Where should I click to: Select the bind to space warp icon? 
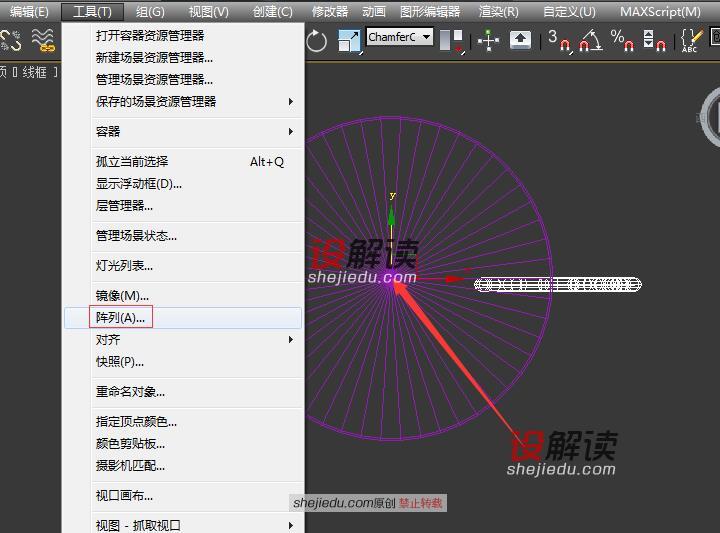pyautogui.click(x=43, y=40)
